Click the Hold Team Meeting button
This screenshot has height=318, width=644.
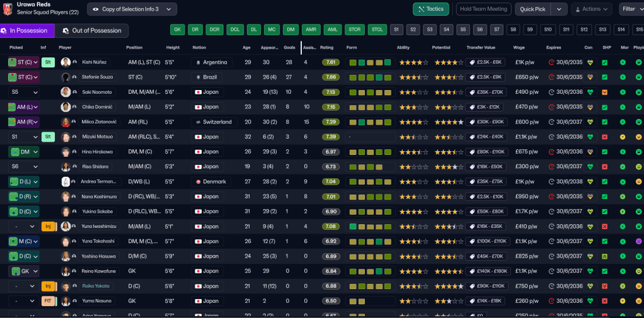483,9
